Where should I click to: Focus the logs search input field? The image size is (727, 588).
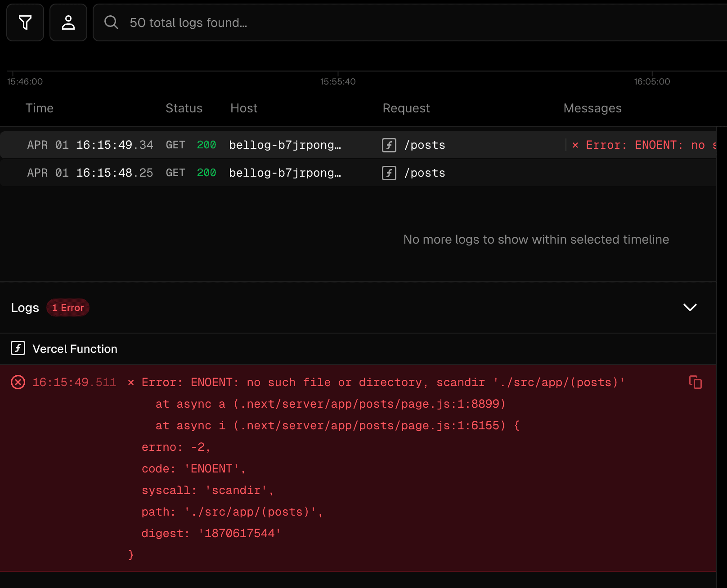pyautogui.click(x=410, y=22)
